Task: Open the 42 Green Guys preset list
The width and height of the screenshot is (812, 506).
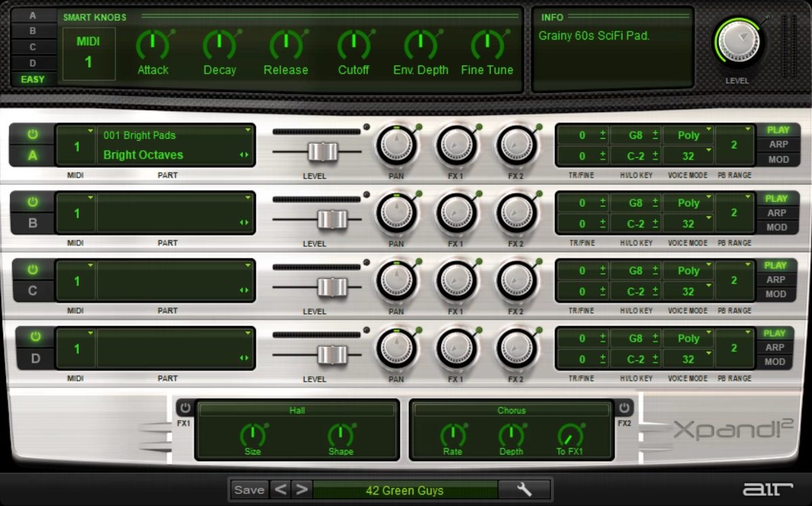Action: [405, 490]
